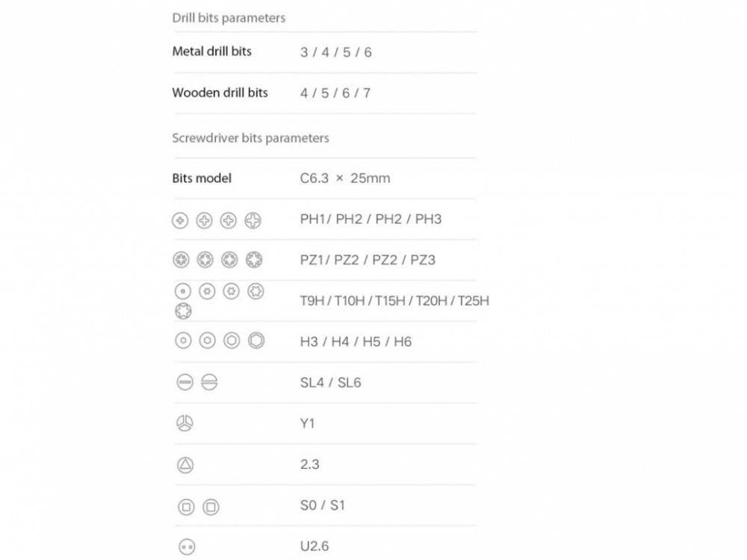Screen dimensions: 747x560
Task: Click the Torx icon on the second line
Action: [184, 311]
